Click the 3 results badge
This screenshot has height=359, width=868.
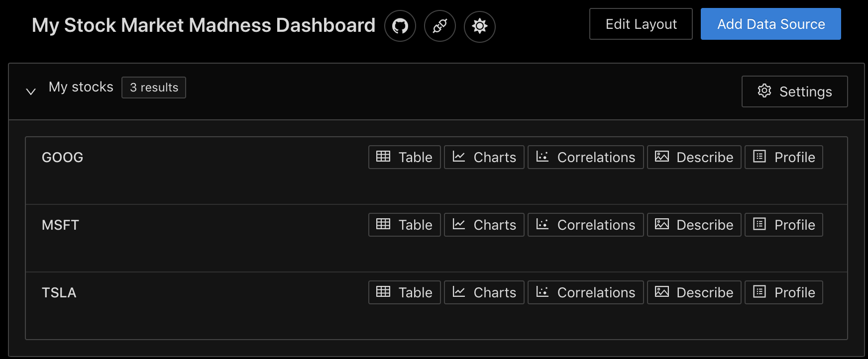click(154, 88)
